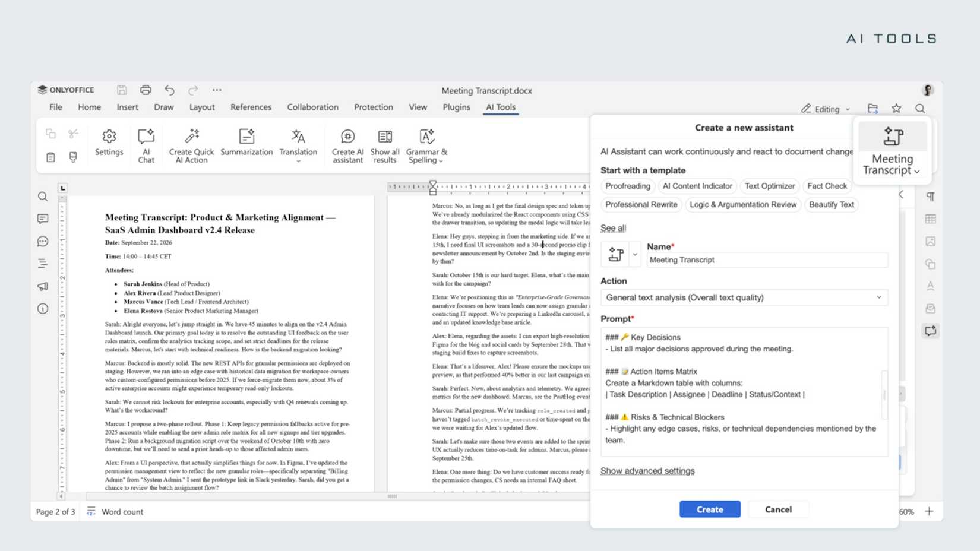Expand the Translation dropdown
The image size is (980, 551).
[298, 161]
